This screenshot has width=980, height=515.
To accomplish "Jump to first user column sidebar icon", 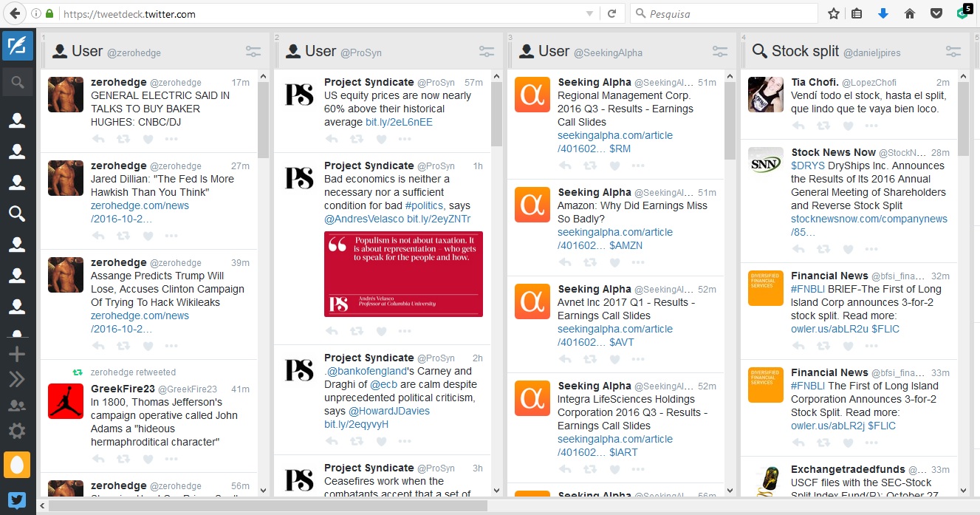I will click(x=16, y=121).
